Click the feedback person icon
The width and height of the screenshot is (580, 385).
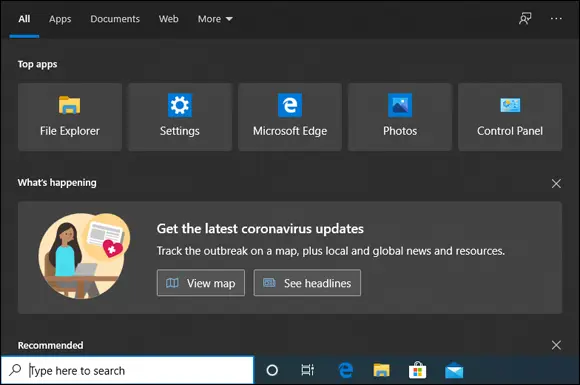pos(525,18)
